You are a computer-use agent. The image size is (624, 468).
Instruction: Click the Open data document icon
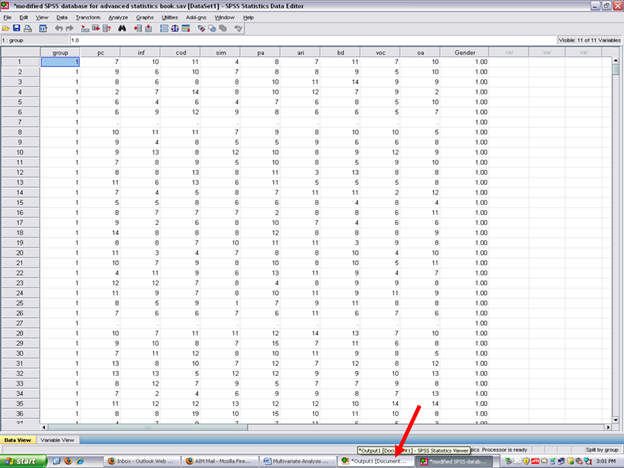coord(7,28)
